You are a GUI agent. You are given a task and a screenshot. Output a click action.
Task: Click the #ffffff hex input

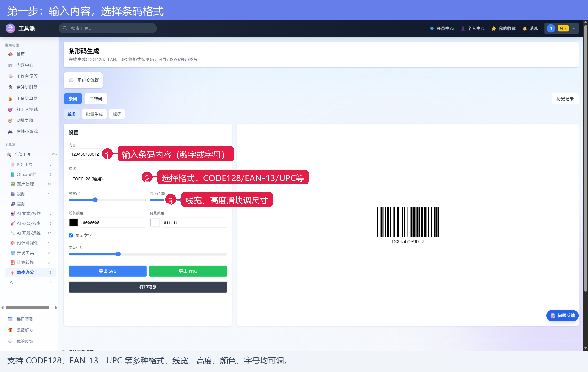click(x=194, y=223)
